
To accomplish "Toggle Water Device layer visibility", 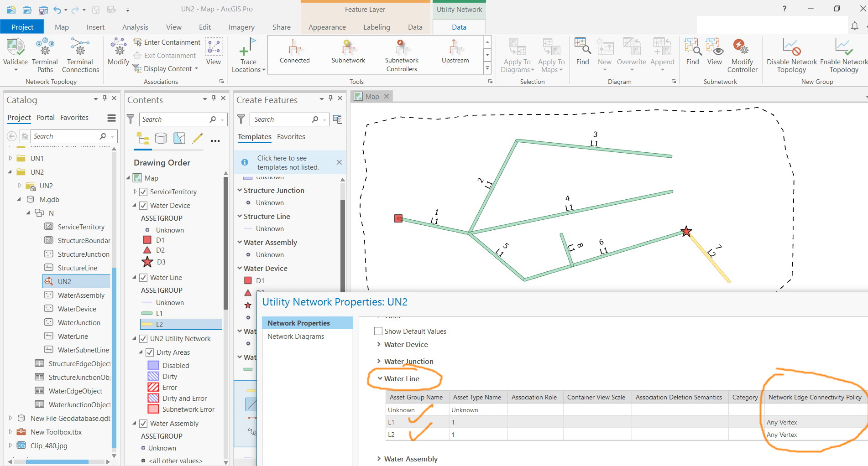I will pyautogui.click(x=143, y=206).
